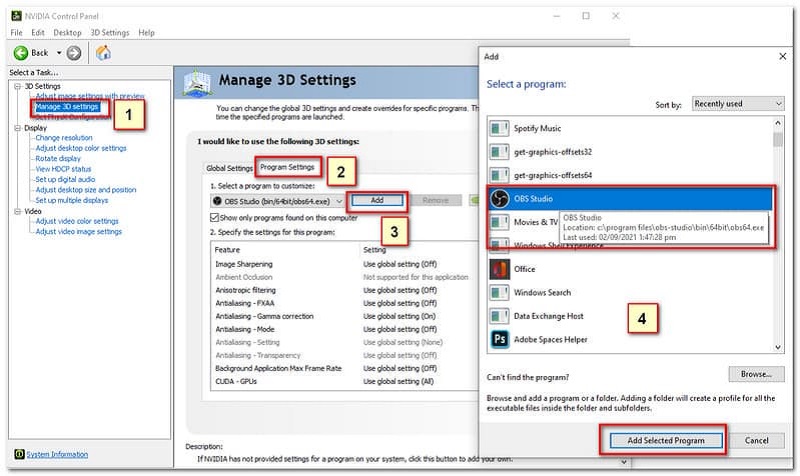Click the green Back arrow icon
The image size is (800, 476).
coord(21,53)
